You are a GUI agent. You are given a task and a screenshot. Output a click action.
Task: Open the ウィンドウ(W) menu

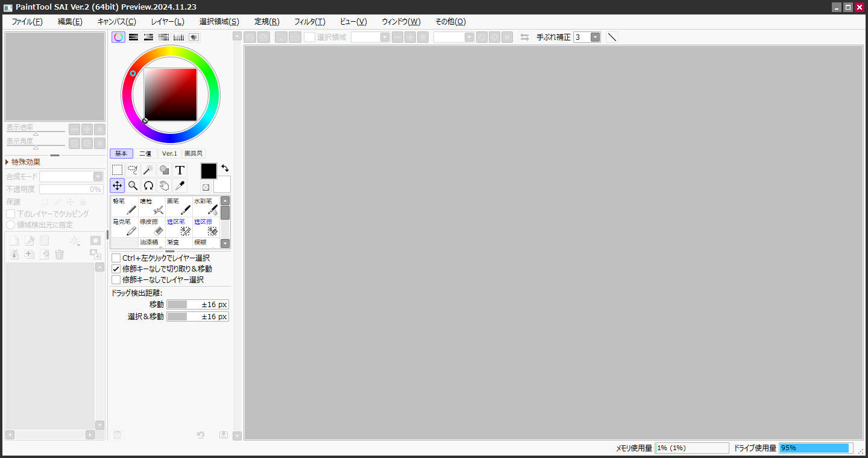click(x=401, y=22)
